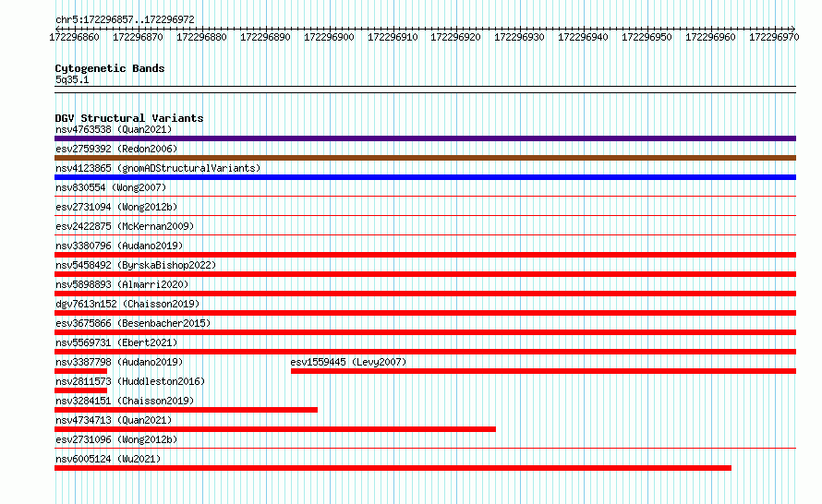This screenshot has width=822, height=504.
Task: Select the red bar under esv3675866
Action: pyautogui.click(x=425, y=332)
